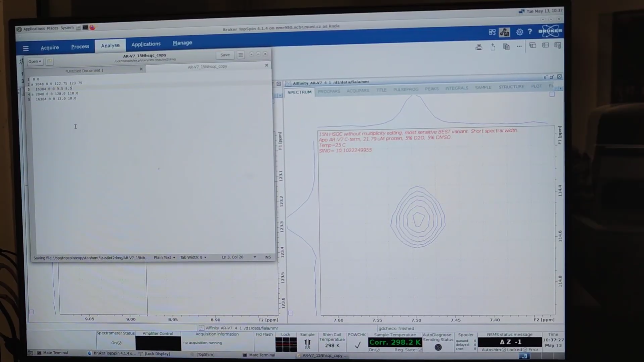Switch to Untitled Document 1 tab

click(84, 71)
